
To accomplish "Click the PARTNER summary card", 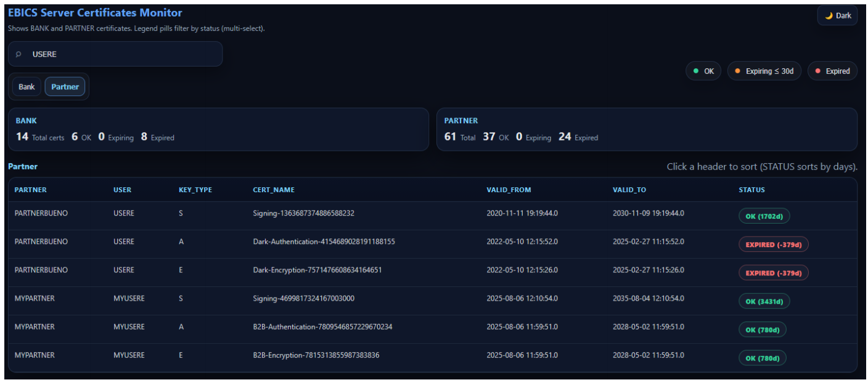I will 647,129.
